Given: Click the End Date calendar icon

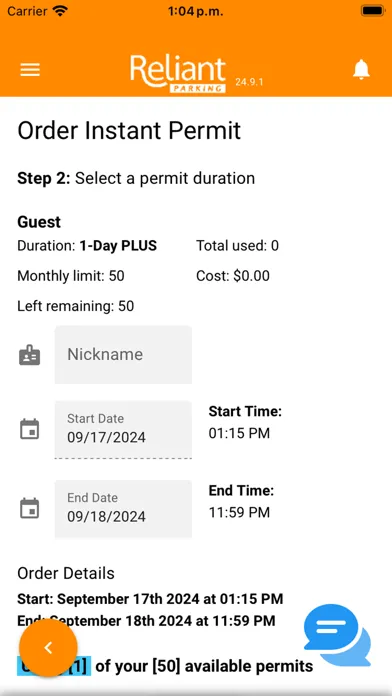Looking at the screenshot, I should click(30, 509).
